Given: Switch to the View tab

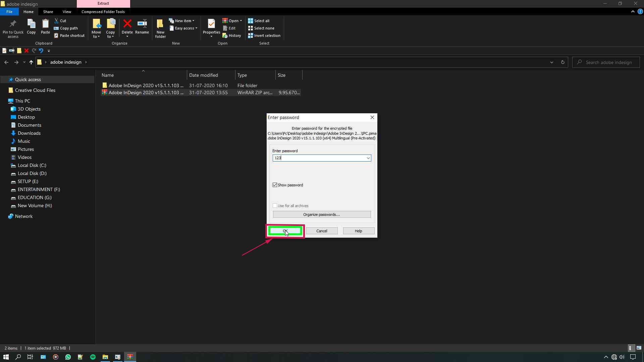Looking at the screenshot, I should (x=67, y=11).
